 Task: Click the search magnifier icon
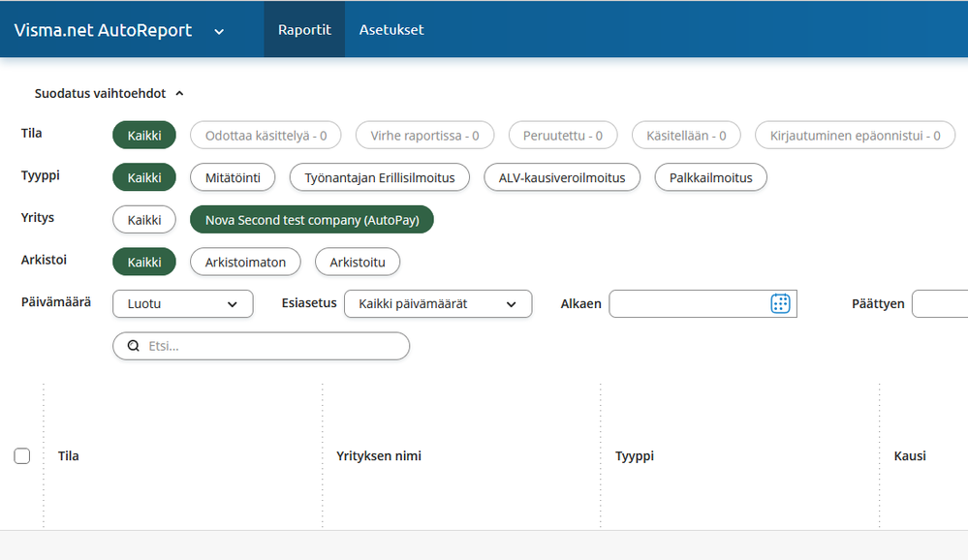[134, 346]
